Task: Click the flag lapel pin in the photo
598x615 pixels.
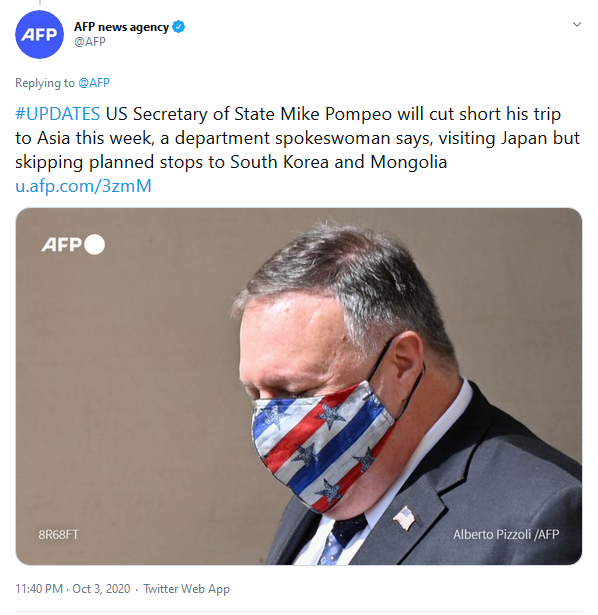Action: [405, 518]
